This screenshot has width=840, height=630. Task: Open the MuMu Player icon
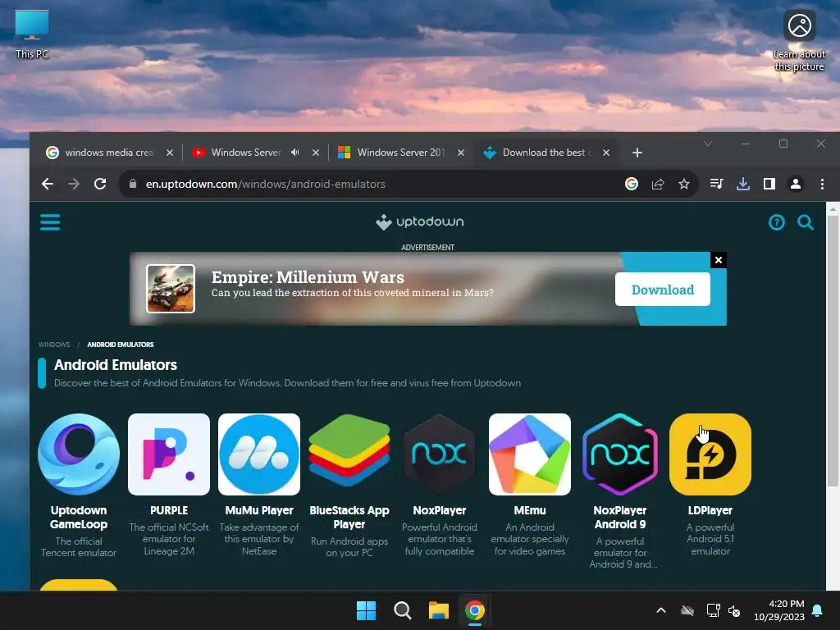(x=259, y=454)
